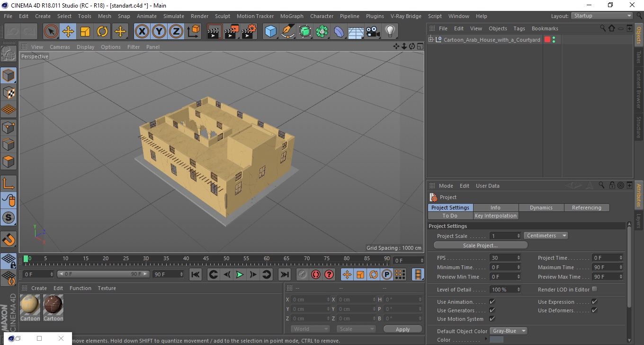
Task: Open the Layout Startup dropdown
Action: (601, 16)
